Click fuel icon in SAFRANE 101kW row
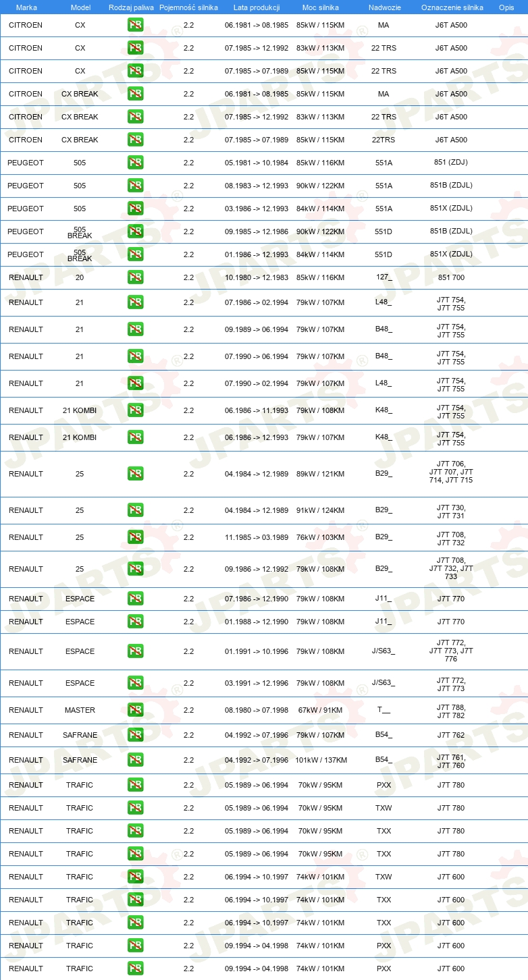This screenshot has height=980, width=528. point(135,760)
